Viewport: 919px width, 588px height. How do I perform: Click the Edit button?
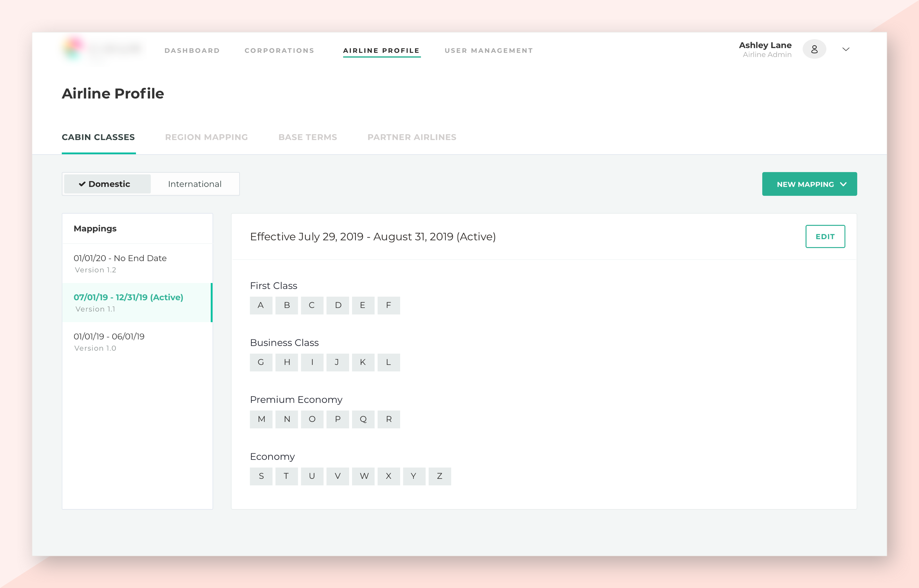tap(825, 236)
